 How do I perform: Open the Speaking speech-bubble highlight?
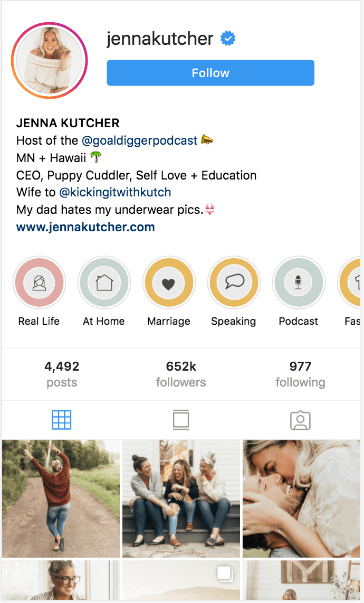pyautogui.click(x=234, y=282)
